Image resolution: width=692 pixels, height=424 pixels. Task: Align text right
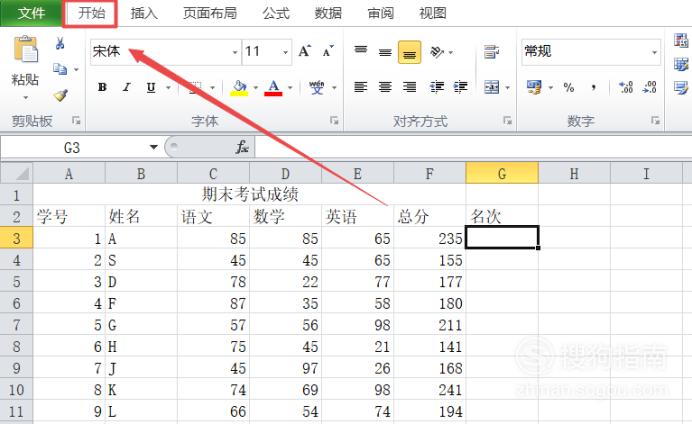click(410, 87)
